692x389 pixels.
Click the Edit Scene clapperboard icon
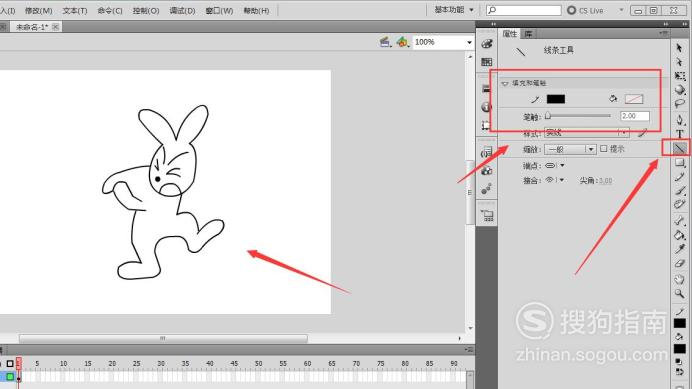(385, 42)
